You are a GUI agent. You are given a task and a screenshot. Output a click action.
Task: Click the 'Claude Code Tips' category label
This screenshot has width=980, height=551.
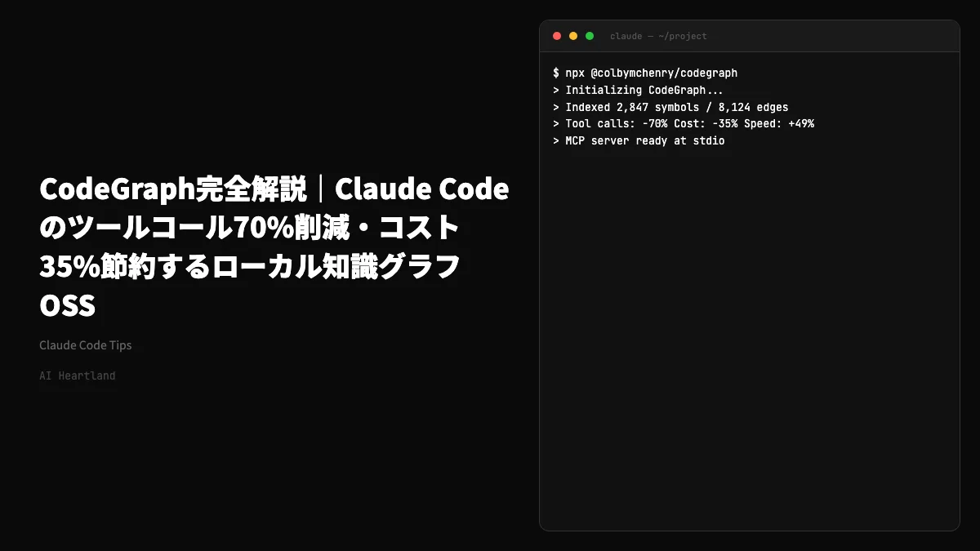[x=86, y=345]
